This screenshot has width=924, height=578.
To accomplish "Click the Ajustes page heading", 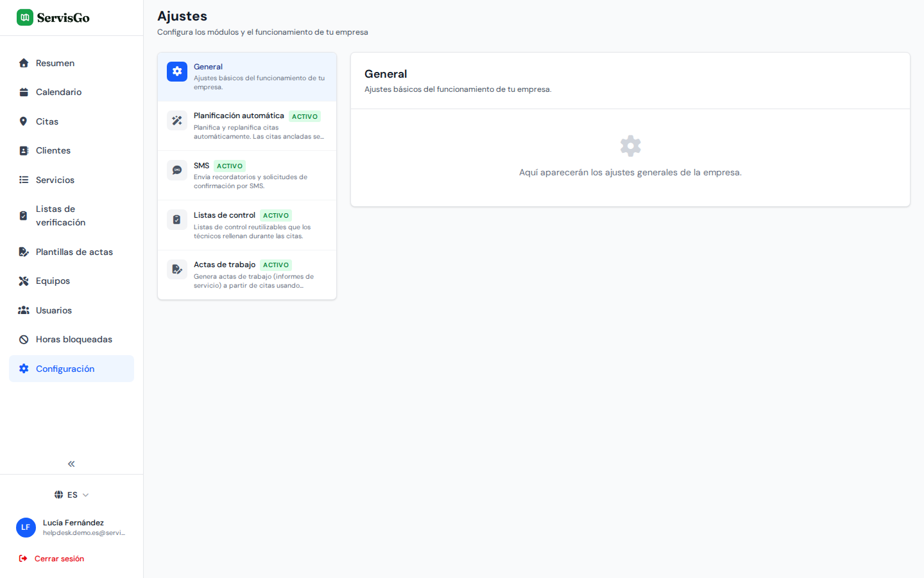I will pos(182,16).
